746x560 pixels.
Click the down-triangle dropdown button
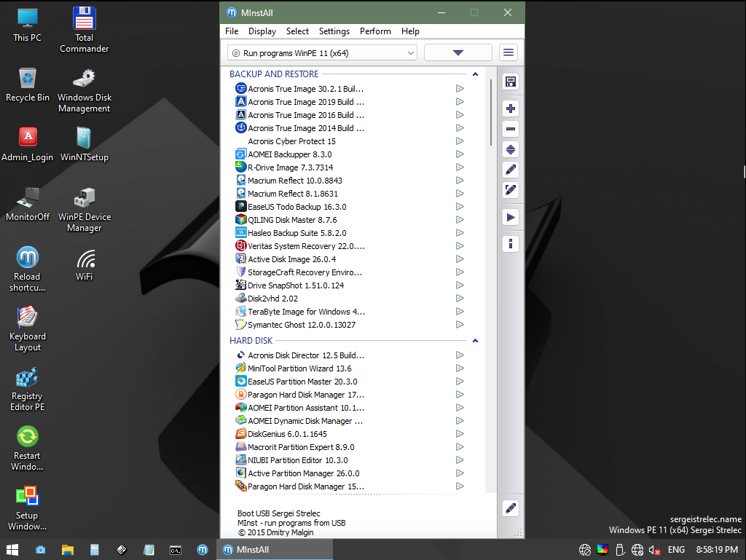point(458,52)
